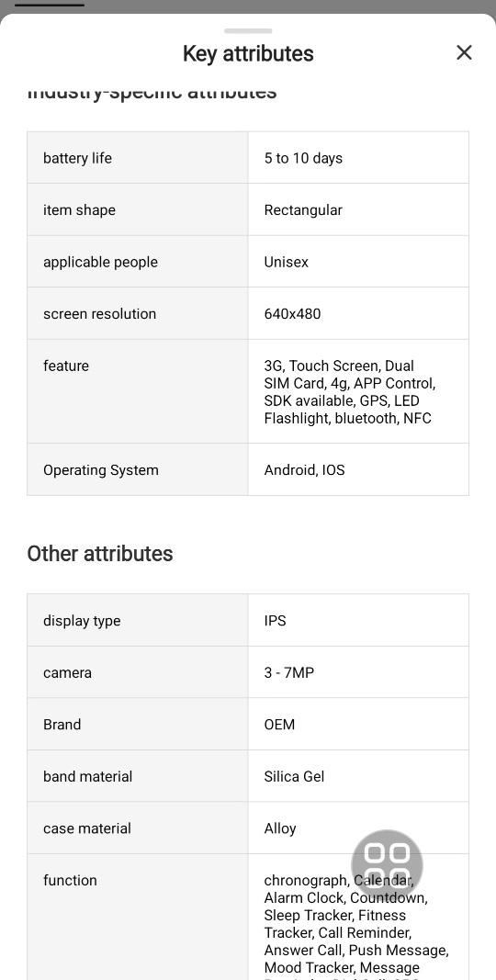Select the Brand OEM cell
496x980 pixels.
click(358, 725)
